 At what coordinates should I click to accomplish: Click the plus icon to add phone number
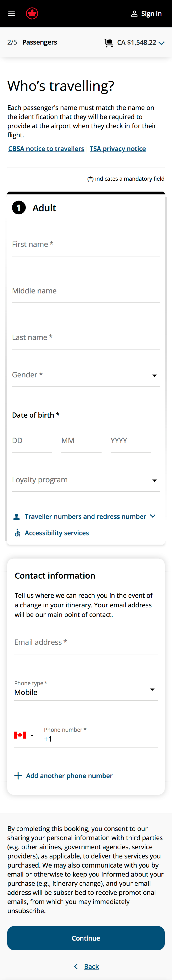coord(18,776)
